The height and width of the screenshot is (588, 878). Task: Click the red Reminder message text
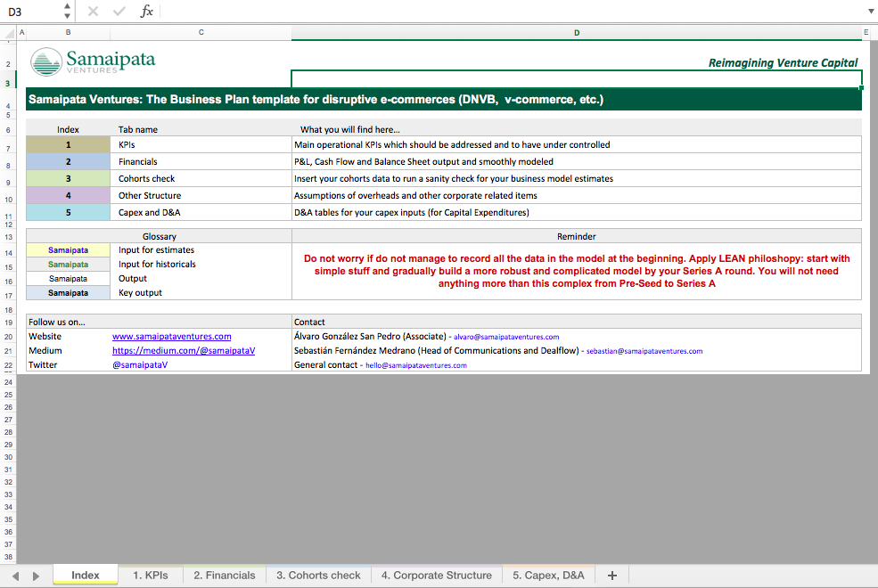pyautogui.click(x=576, y=271)
